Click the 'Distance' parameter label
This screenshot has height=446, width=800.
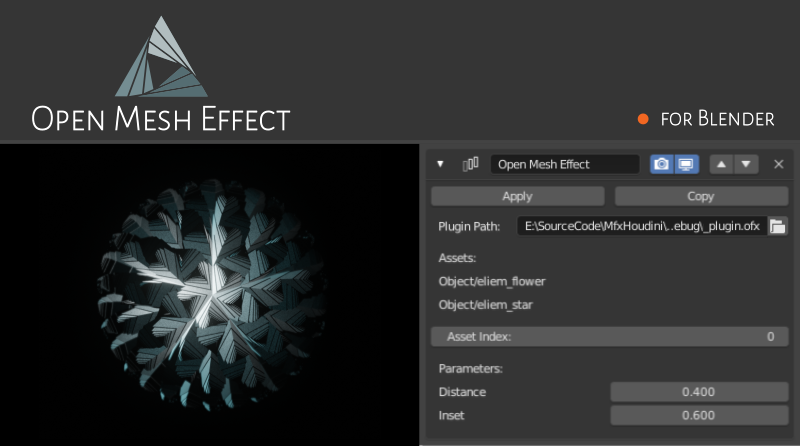[x=462, y=392]
